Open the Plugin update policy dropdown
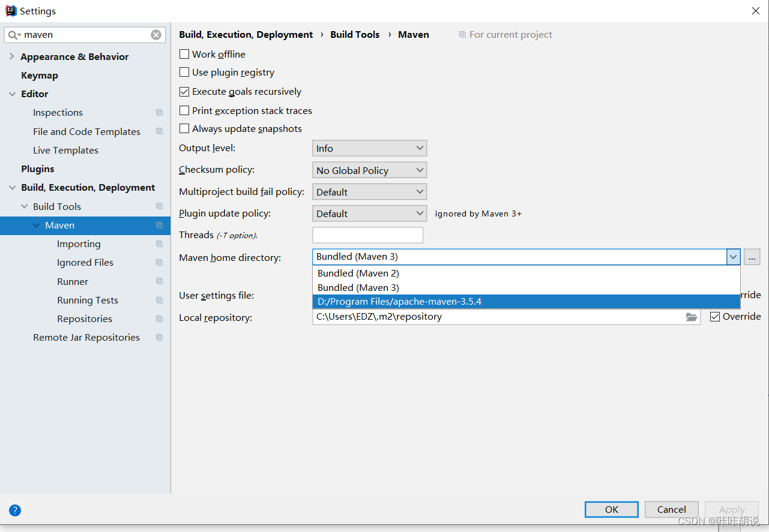769x532 pixels. (x=370, y=214)
